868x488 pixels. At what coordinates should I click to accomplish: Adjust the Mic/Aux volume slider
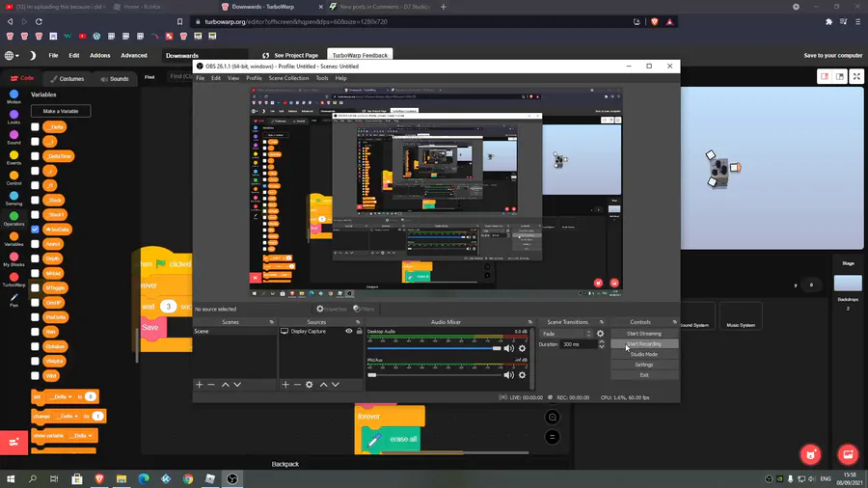[435, 375]
